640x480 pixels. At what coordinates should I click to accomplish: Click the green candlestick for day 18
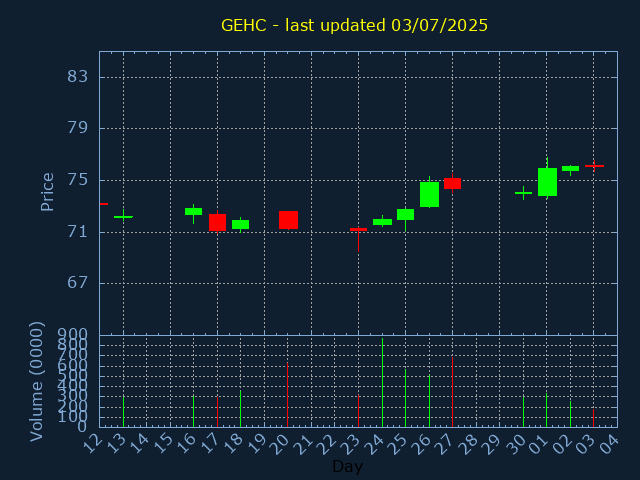coord(240,224)
